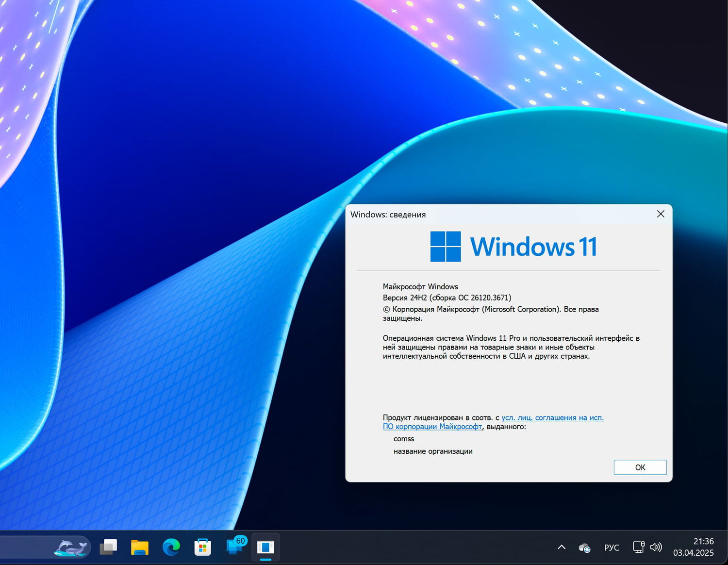Click the 60 notification badge on Mail

[240, 540]
